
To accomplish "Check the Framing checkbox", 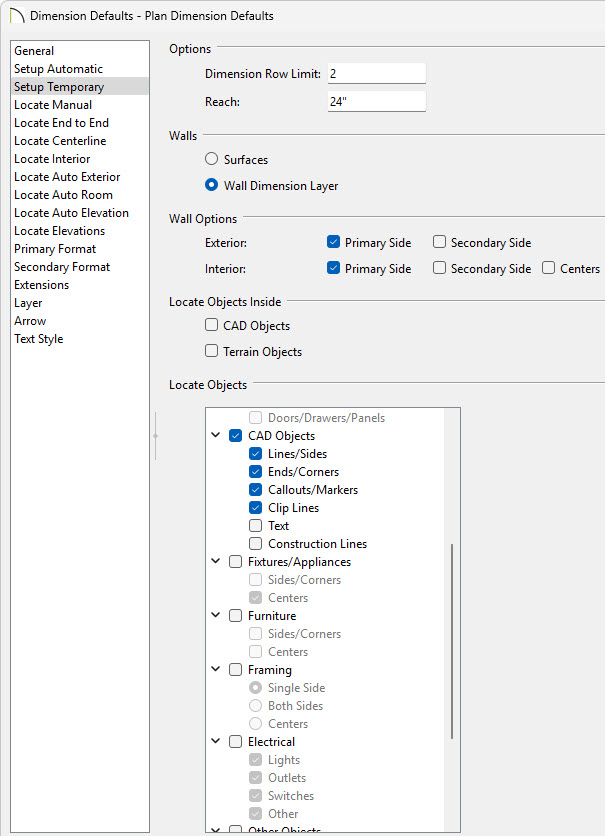I will 236,670.
